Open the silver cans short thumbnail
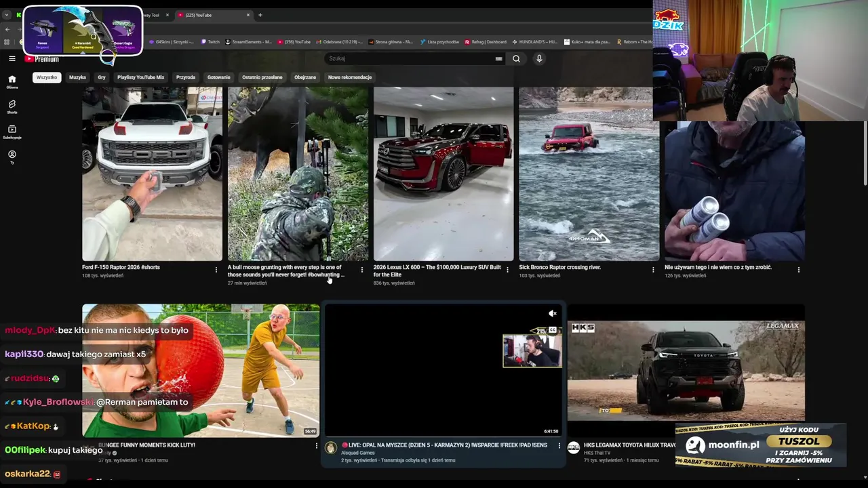 pyautogui.click(x=734, y=191)
